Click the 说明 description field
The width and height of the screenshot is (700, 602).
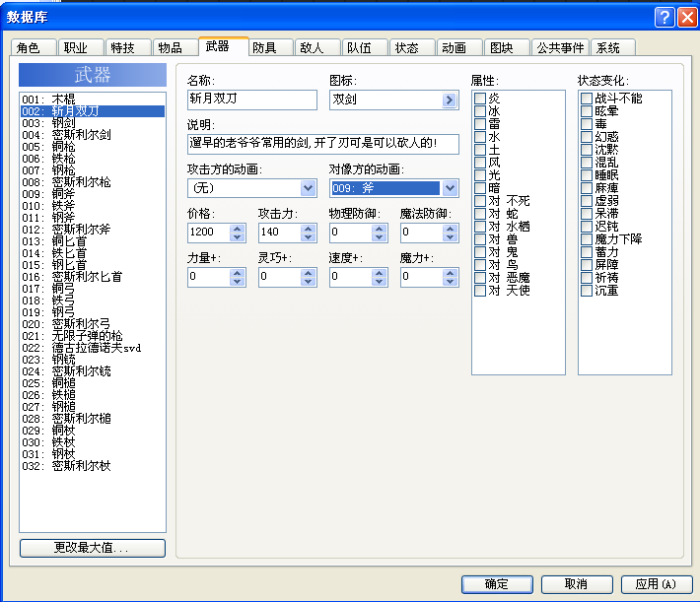[x=323, y=144]
